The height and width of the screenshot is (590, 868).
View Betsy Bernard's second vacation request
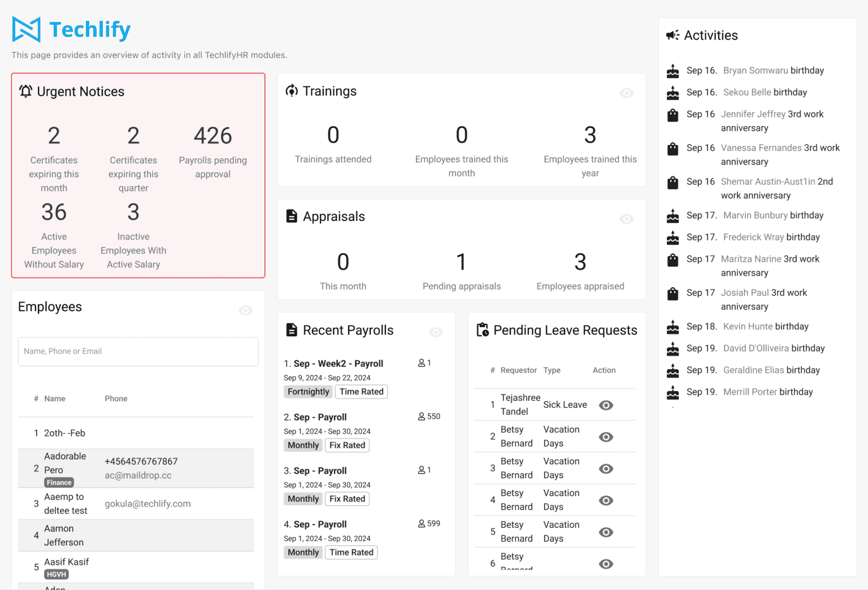pos(606,468)
